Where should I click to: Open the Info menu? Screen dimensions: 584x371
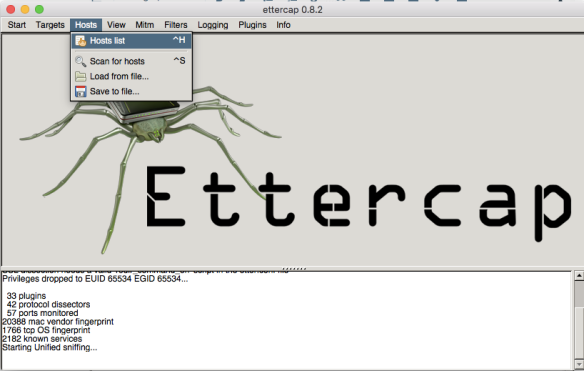click(283, 25)
